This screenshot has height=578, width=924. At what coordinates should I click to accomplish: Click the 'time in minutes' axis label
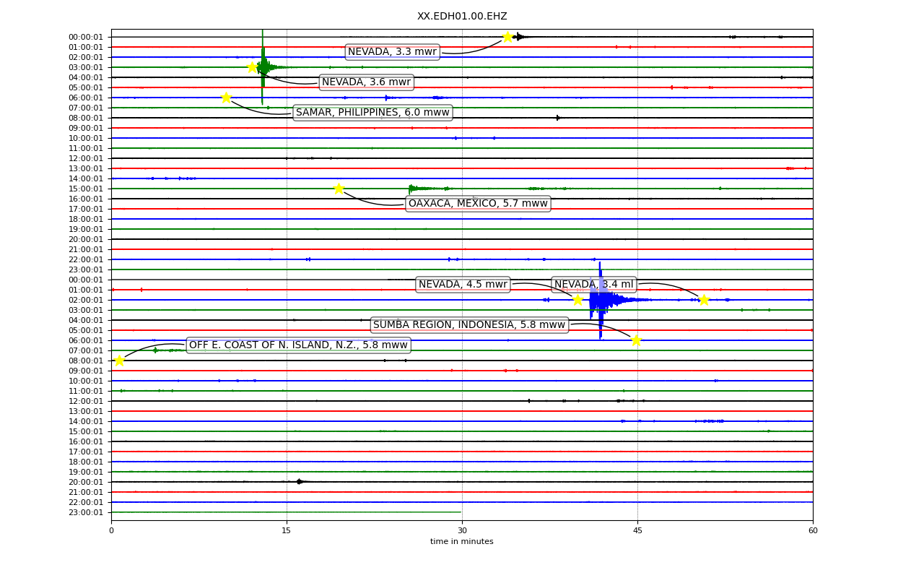(462, 541)
